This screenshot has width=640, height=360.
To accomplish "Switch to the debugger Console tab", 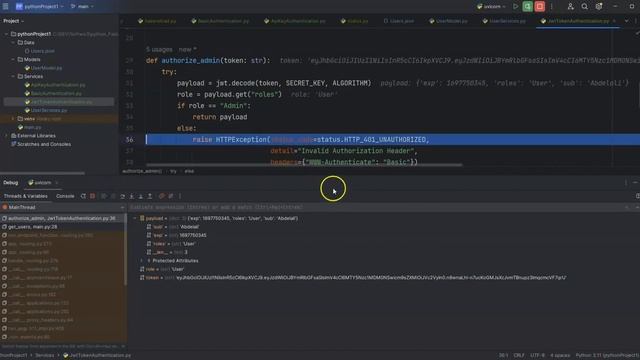I will (x=65, y=196).
